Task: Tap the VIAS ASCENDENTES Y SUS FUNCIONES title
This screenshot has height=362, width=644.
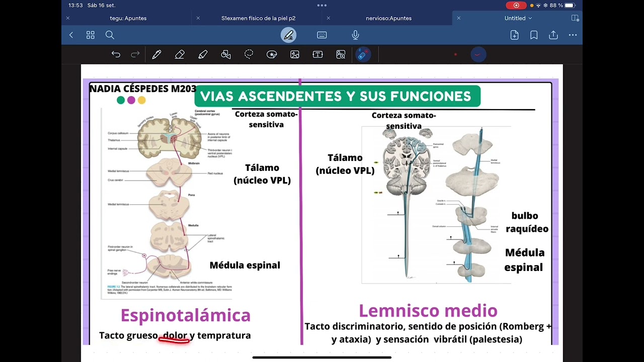Action: (x=337, y=96)
